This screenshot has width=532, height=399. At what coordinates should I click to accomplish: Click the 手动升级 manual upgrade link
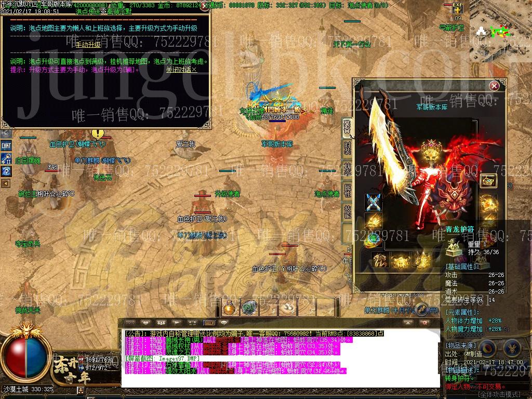coord(88,45)
